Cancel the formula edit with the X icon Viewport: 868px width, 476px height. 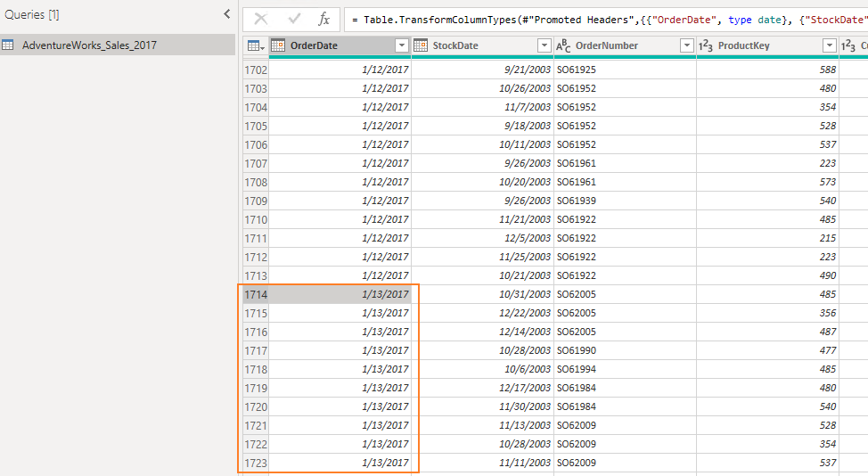point(261,20)
